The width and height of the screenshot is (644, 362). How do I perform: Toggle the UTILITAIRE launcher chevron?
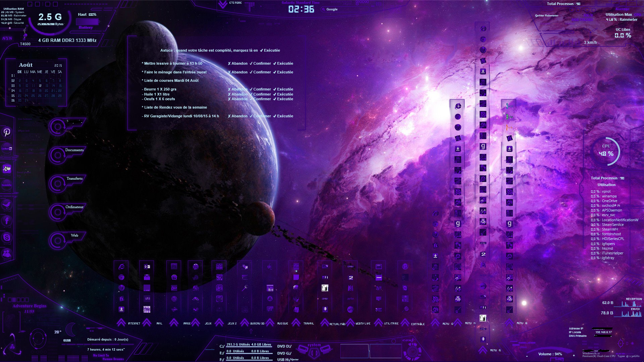(x=378, y=323)
